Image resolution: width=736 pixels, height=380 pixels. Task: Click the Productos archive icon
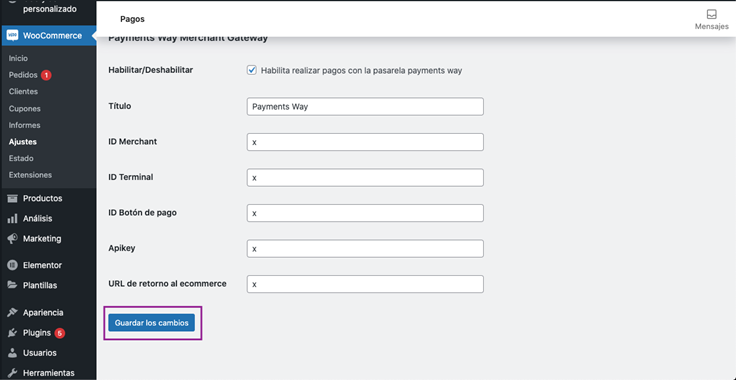(x=13, y=198)
